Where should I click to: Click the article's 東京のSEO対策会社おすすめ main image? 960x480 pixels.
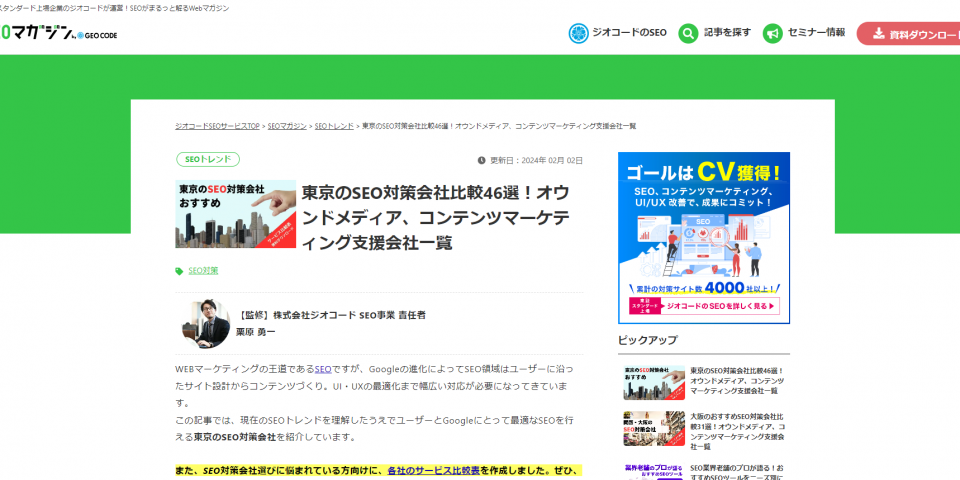pyautogui.click(x=236, y=214)
